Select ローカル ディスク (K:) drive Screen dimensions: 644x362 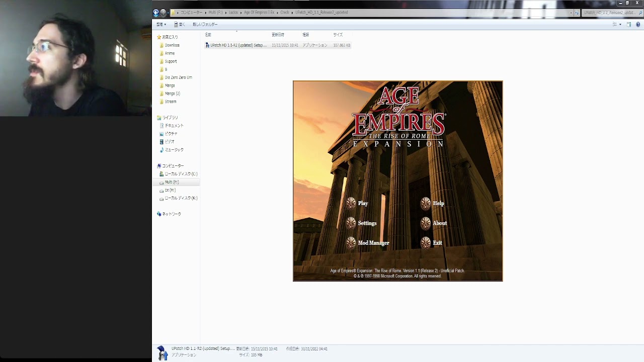point(181,198)
